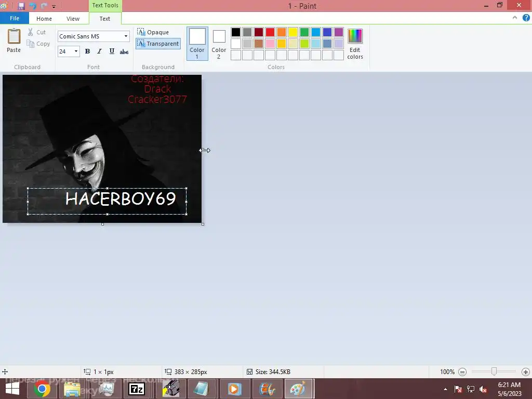Open Edit colors dialog

[x=355, y=44]
